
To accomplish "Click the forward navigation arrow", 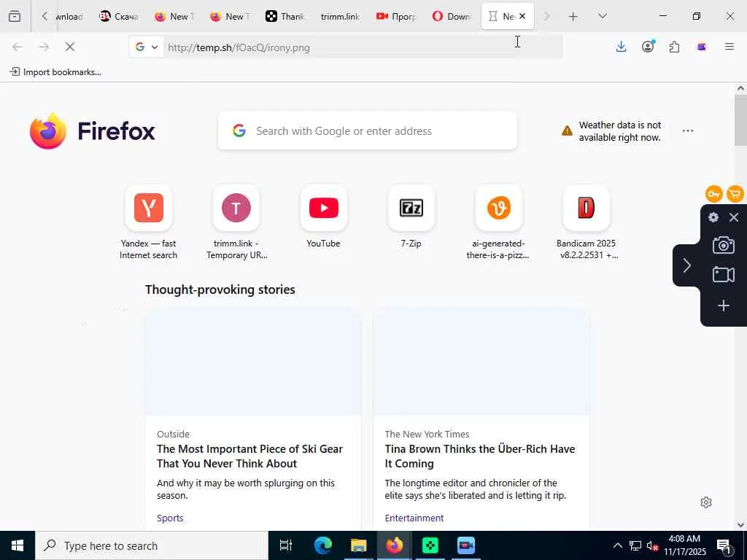I will point(44,47).
